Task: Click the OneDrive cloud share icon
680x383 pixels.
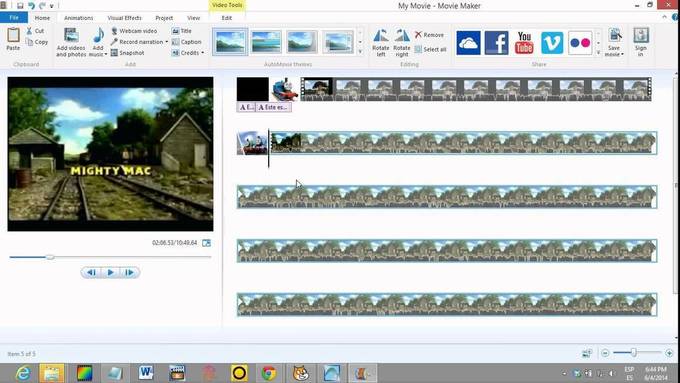Action: (x=468, y=43)
